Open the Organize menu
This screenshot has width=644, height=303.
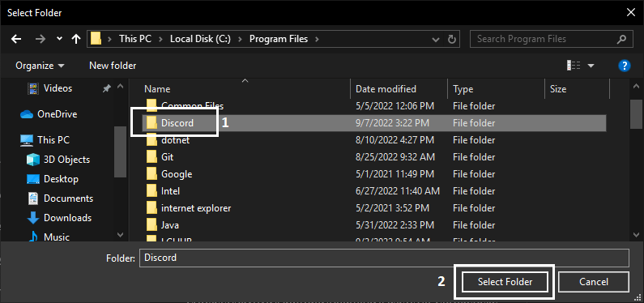click(40, 66)
